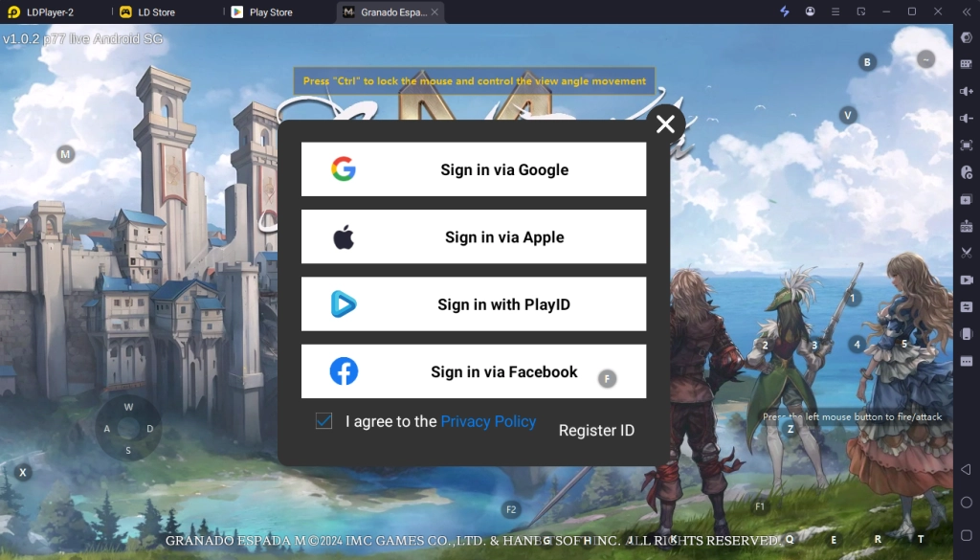The image size is (980, 560).
Task: Click the E key-mapping bubble
Action: (834, 539)
